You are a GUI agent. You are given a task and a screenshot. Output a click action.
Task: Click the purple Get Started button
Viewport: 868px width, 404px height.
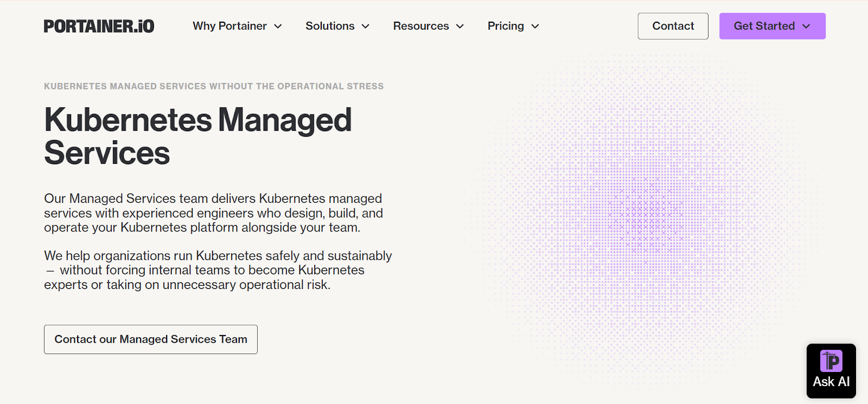point(772,26)
